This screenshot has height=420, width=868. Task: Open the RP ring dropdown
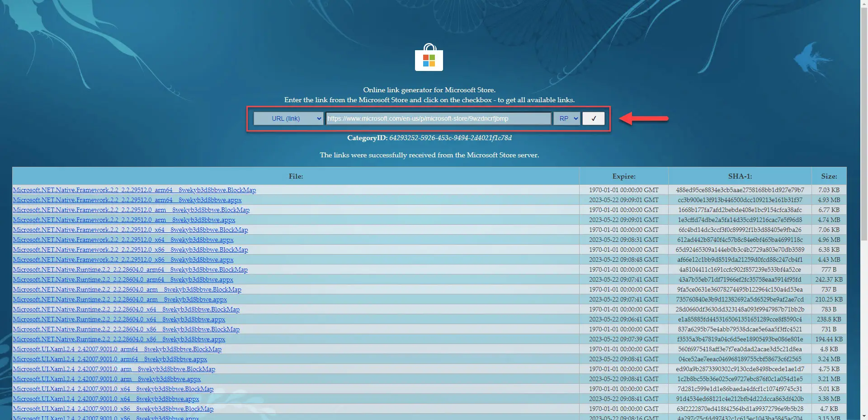pyautogui.click(x=567, y=118)
